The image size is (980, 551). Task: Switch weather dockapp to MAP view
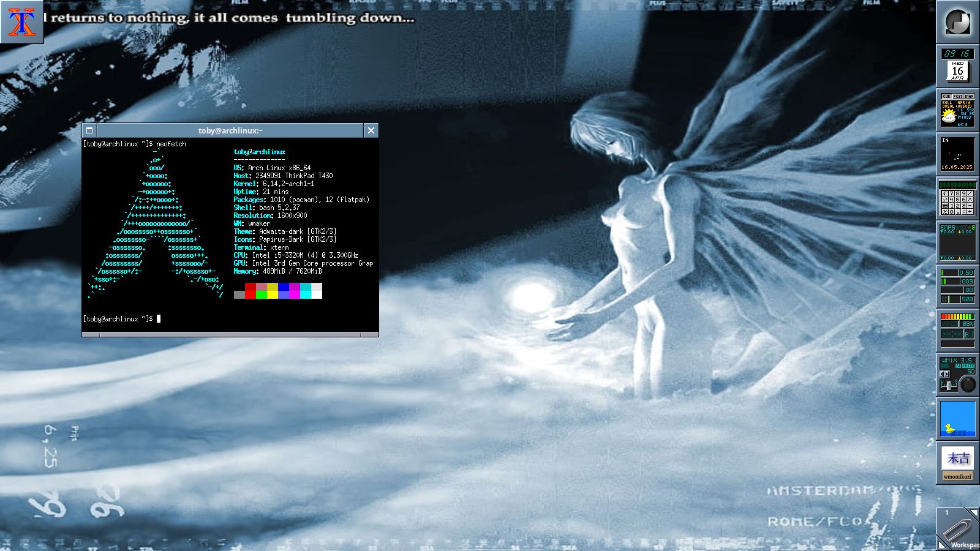[x=969, y=96]
